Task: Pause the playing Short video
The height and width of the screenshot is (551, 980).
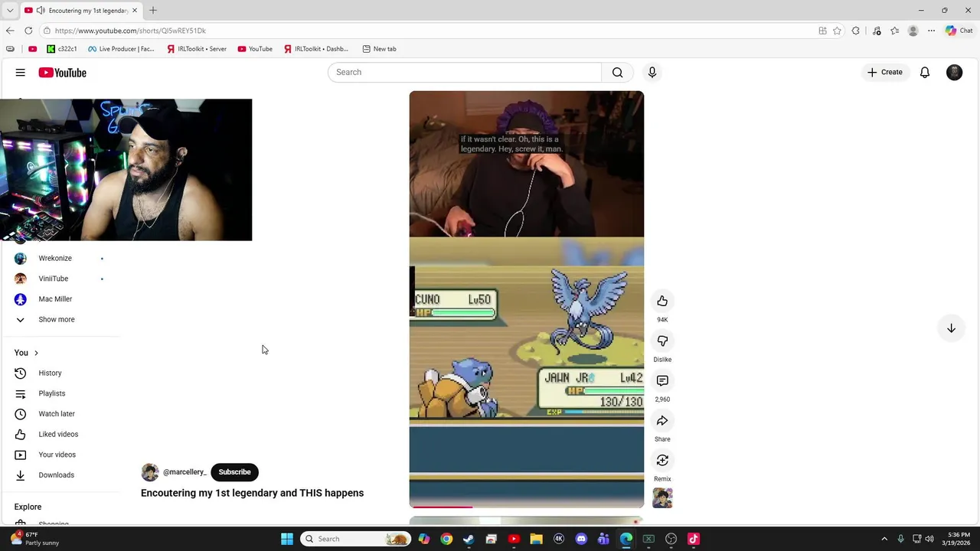Action: pos(527,299)
